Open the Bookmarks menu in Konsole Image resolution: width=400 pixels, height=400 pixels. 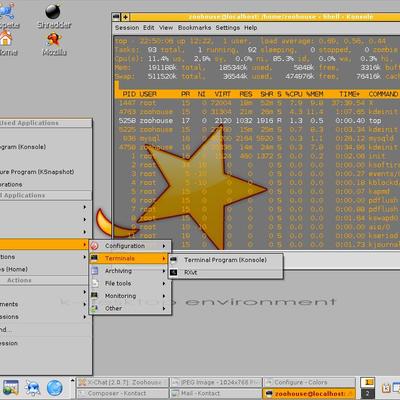point(194,28)
